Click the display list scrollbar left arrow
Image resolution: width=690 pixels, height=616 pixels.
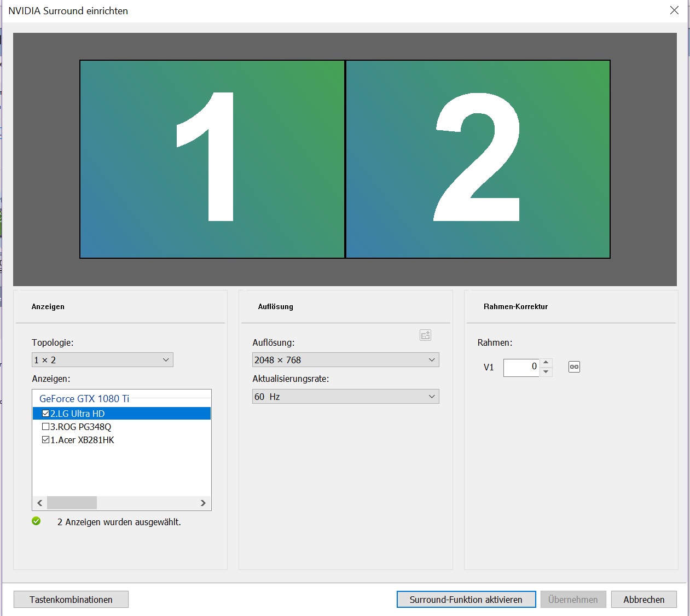40,503
